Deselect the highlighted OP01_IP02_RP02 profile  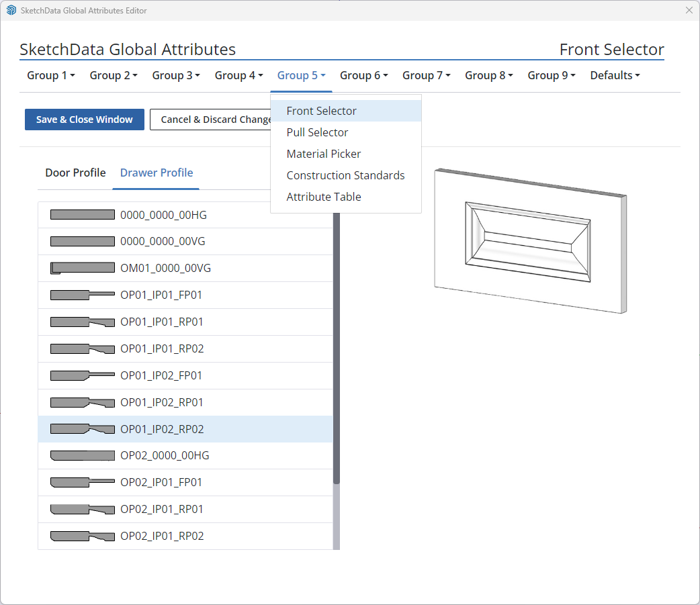click(x=161, y=429)
